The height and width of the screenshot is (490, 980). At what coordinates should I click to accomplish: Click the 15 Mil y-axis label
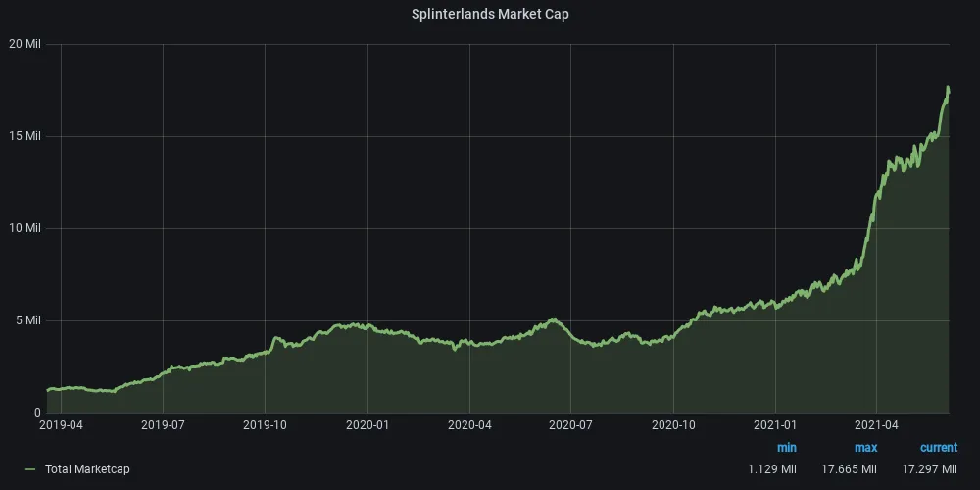click(24, 136)
